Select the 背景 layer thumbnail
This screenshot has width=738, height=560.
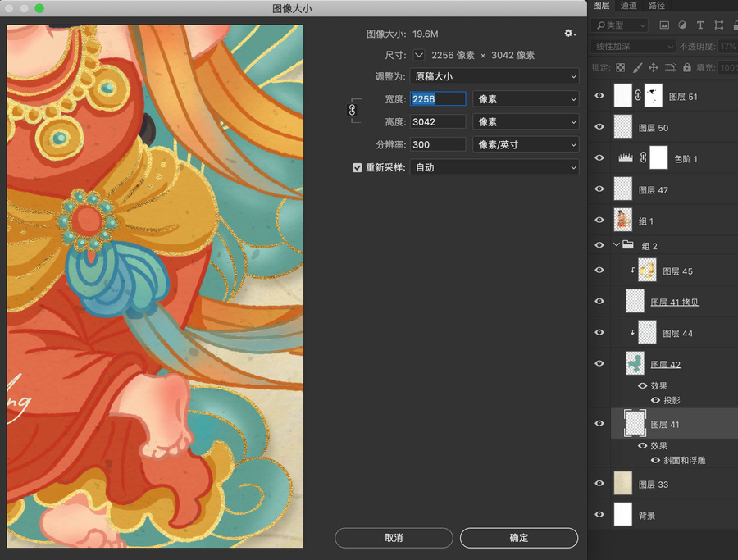point(623,514)
